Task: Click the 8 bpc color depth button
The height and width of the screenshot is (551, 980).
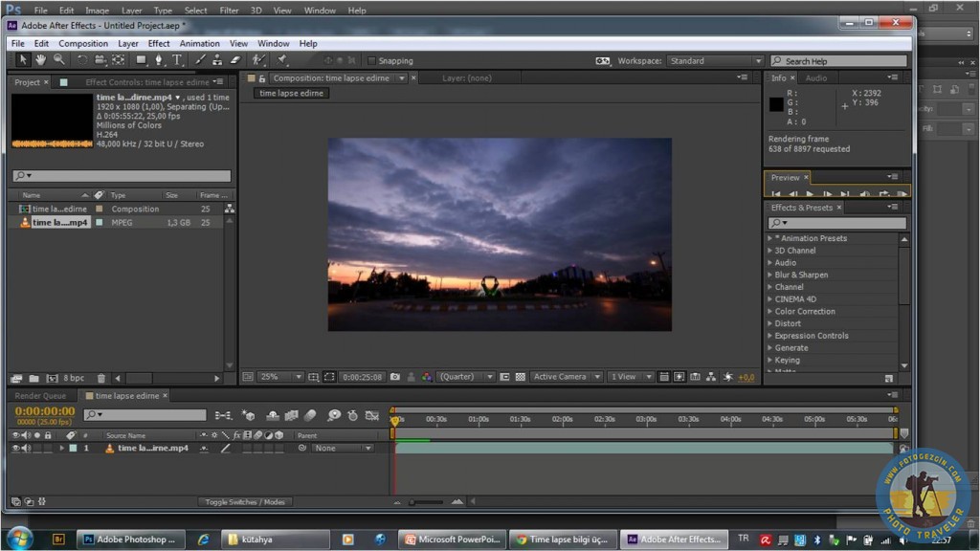Action: [x=73, y=378]
